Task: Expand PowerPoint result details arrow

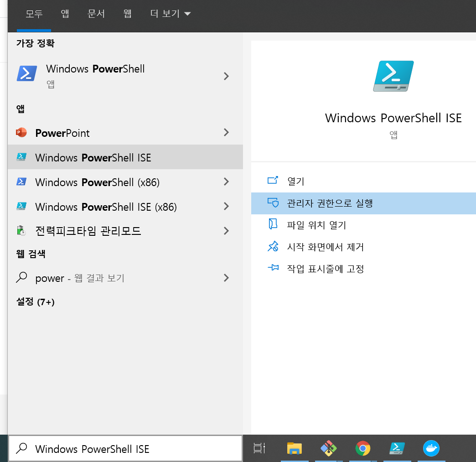Action: [x=226, y=132]
